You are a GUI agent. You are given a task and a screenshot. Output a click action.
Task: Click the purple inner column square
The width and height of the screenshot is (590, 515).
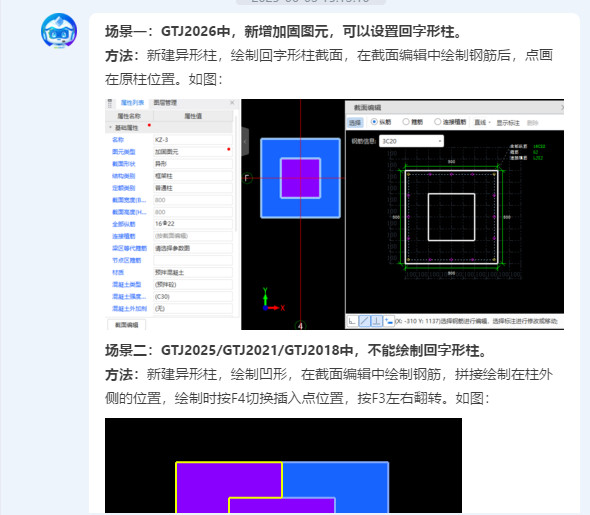coord(300,178)
